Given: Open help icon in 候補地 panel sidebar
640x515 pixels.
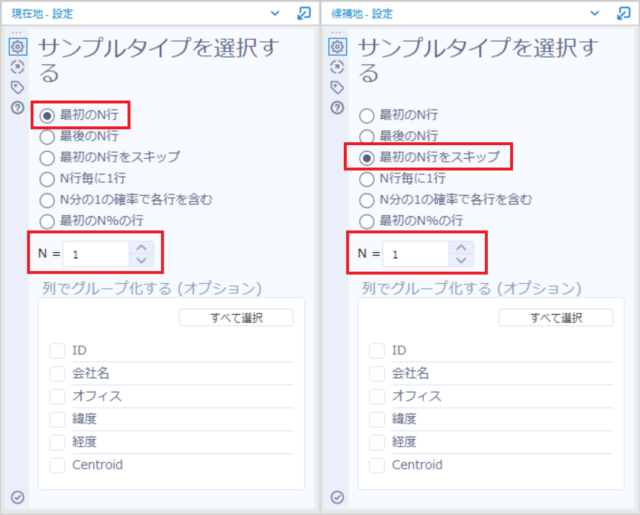Looking at the screenshot, I should click(x=337, y=108).
